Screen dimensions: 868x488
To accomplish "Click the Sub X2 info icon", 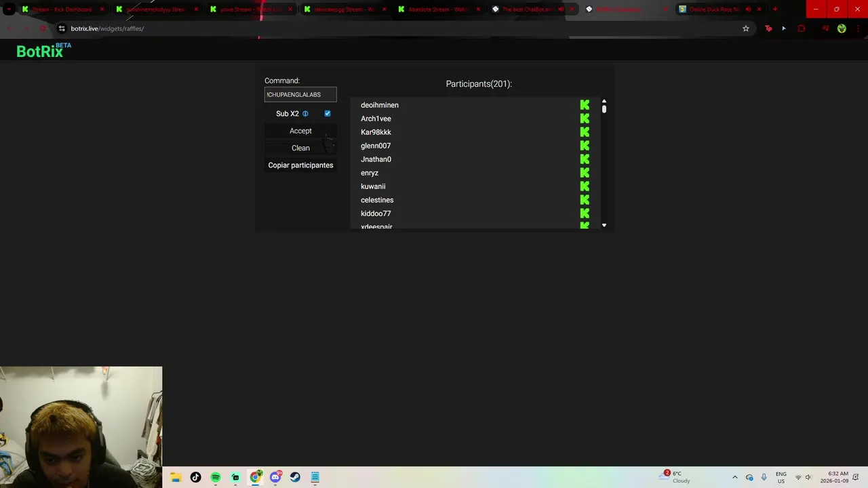I will point(305,114).
